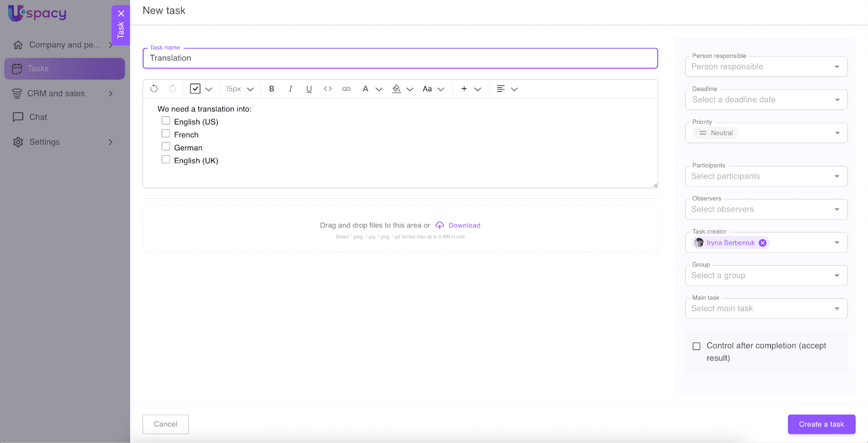Image resolution: width=868 pixels, height=443 pixels.
Task: Click the Create a task button
Action: tap(821, 424)
